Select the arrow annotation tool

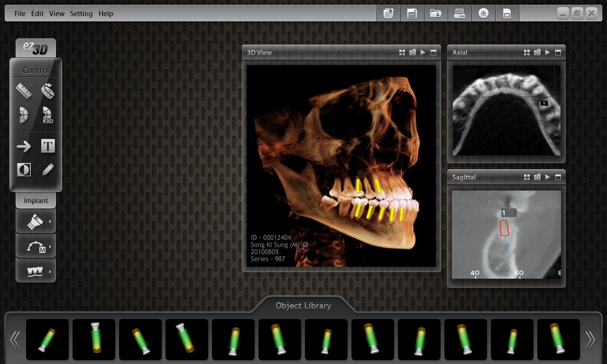click(24, 146)
